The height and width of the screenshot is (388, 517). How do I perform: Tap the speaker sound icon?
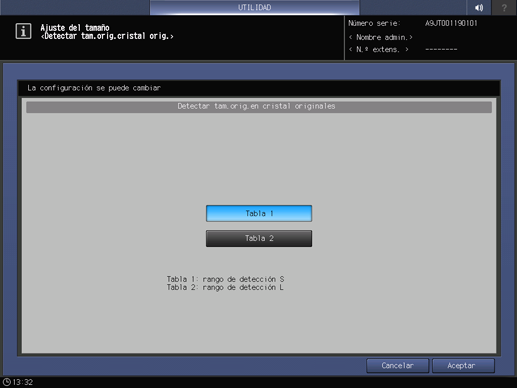(479, 7)
